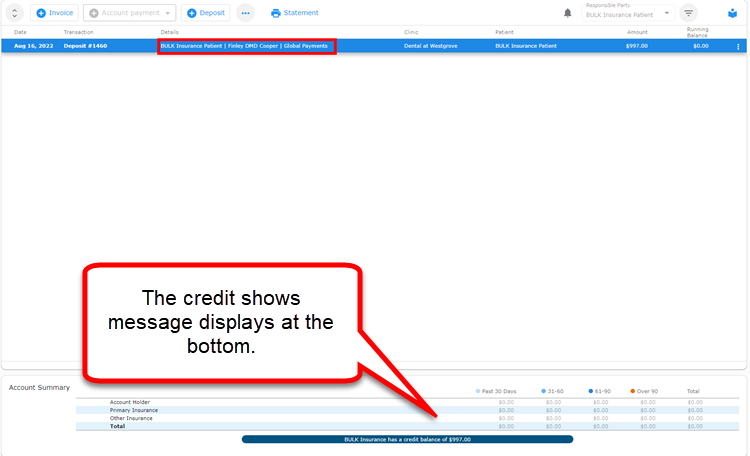This screenshot has height=456, width=750.
Task: Click the credit balance of $997.00 banner
Action: 408,439
